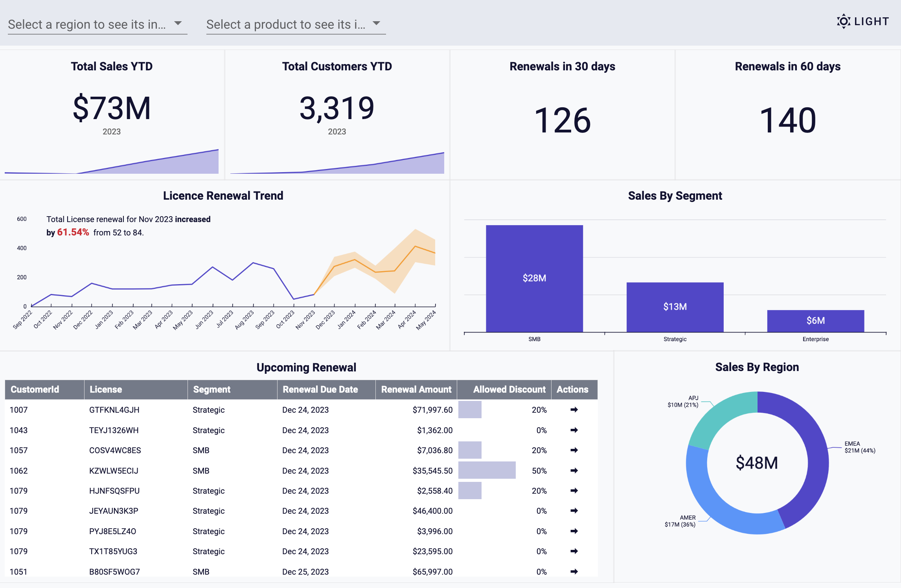Click the arrow action for license TEYJ1326WH

click(574, 430)
